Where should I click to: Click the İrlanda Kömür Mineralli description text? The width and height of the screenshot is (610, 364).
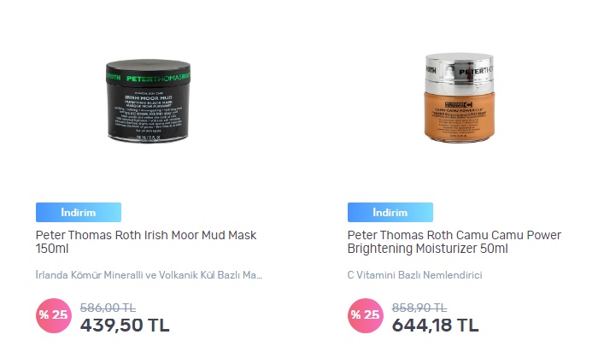[x=149, y=275]
